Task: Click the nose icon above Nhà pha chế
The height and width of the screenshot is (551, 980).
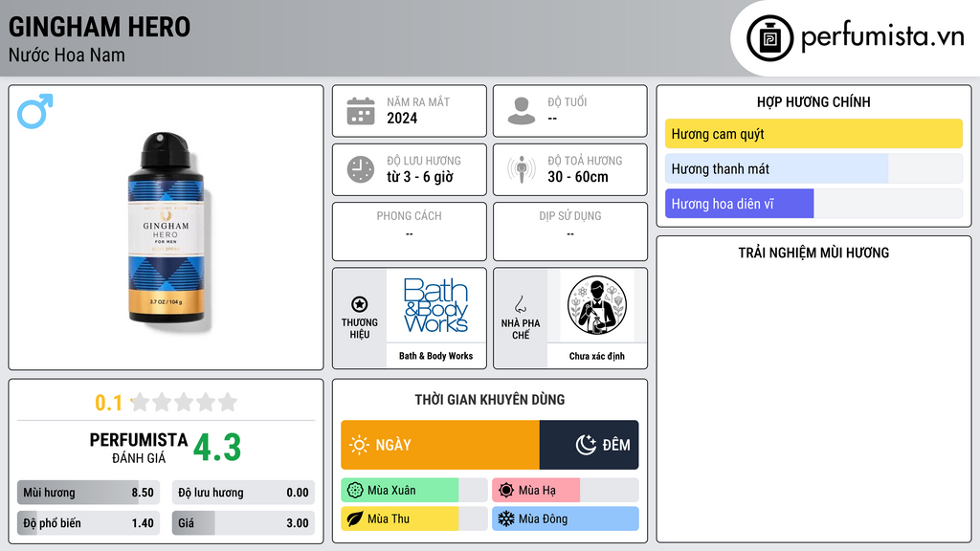Action: (520, 304)
